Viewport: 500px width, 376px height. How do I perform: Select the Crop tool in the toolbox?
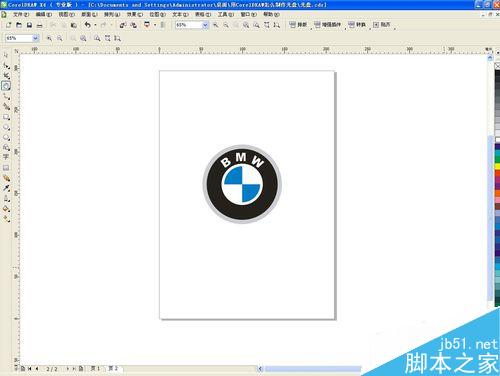click(x=6, y=76)
